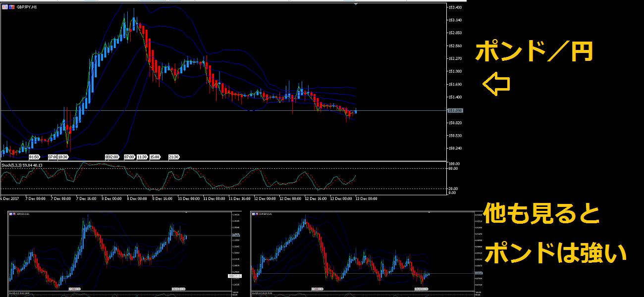This screenshot has width=644, height=297.
Task: Select the 11:30 time marker
Action: click(142, 157)
